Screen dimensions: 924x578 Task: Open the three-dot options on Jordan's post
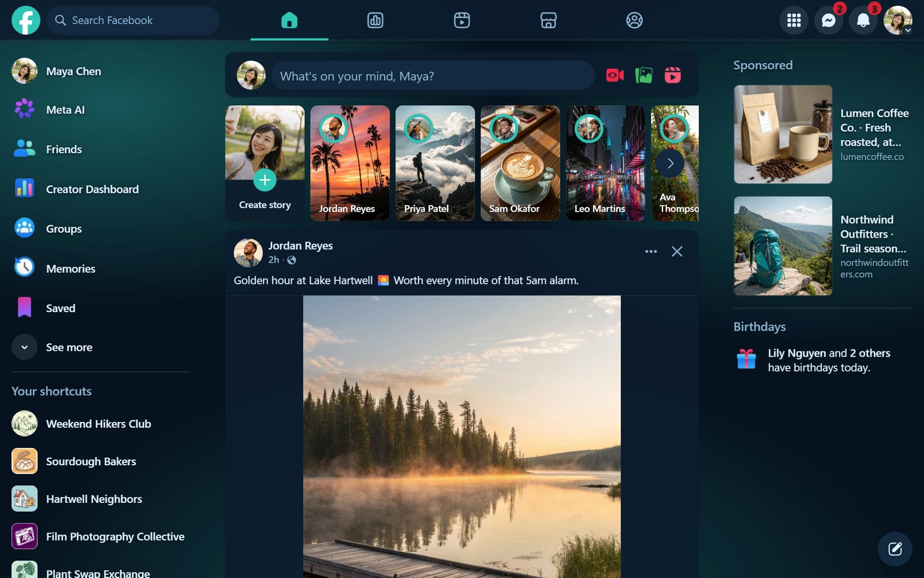(651, 251)
